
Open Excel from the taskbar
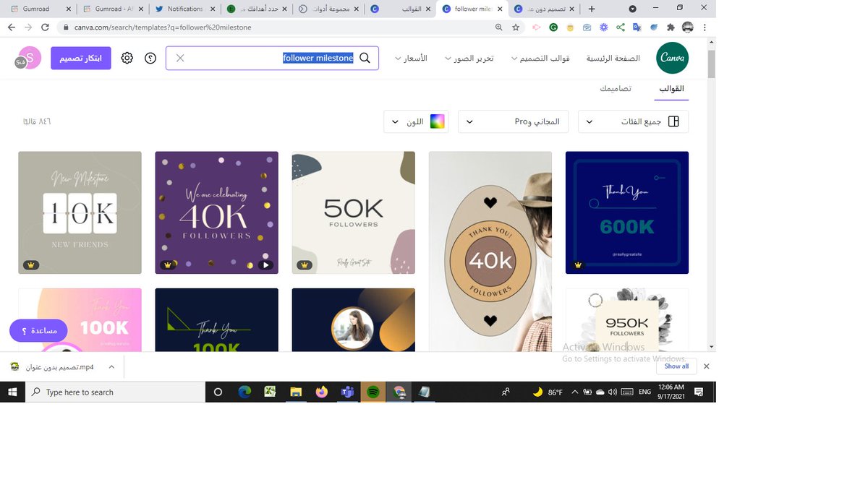point(270,392)
